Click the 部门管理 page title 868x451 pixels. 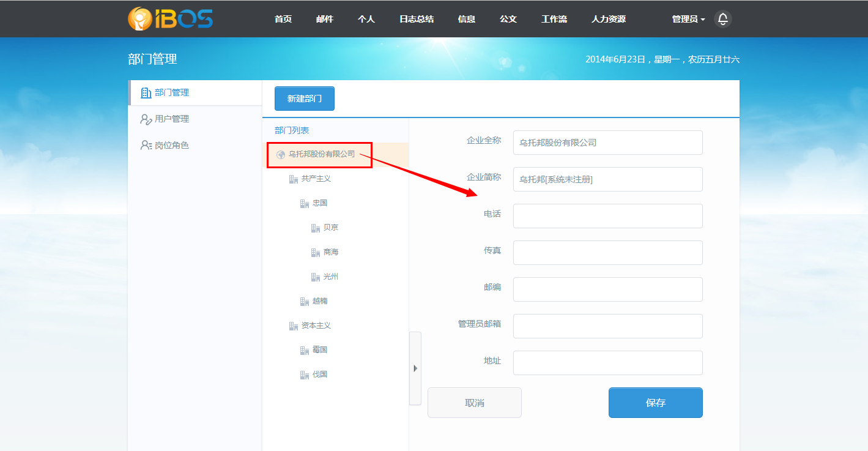coord(152,59)
